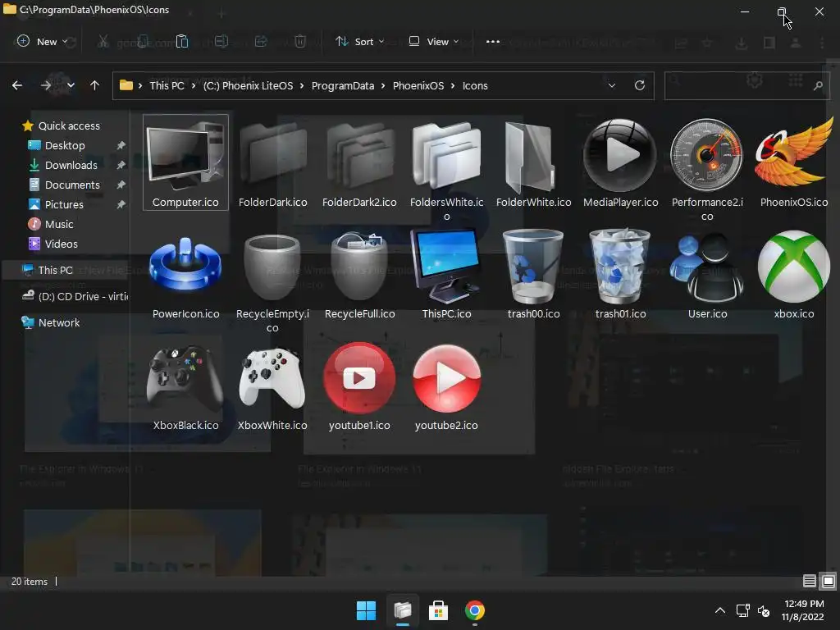Expand the recent locations chevron

(71, 85)
